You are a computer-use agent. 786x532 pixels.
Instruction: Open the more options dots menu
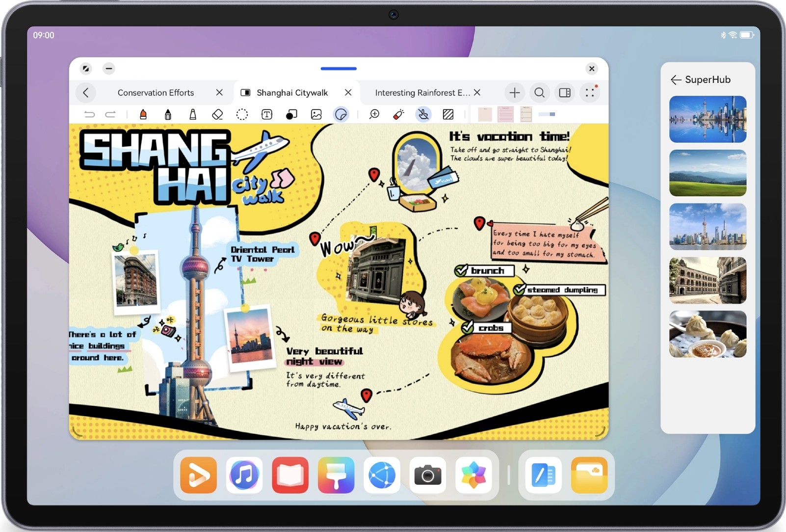(590, 93)
